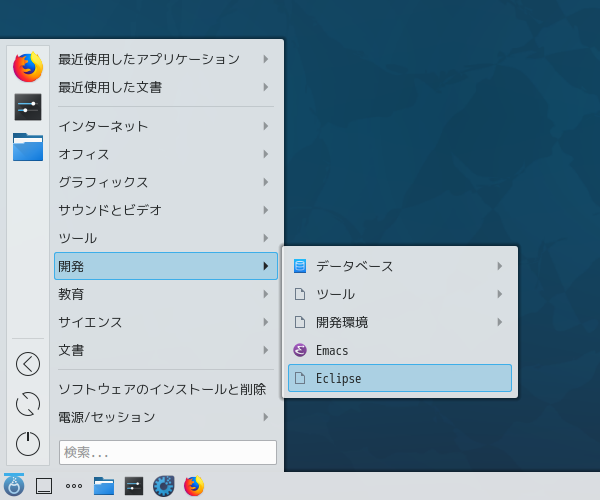Launch Eclipse from the 開発 submenu

click(399, 378)
